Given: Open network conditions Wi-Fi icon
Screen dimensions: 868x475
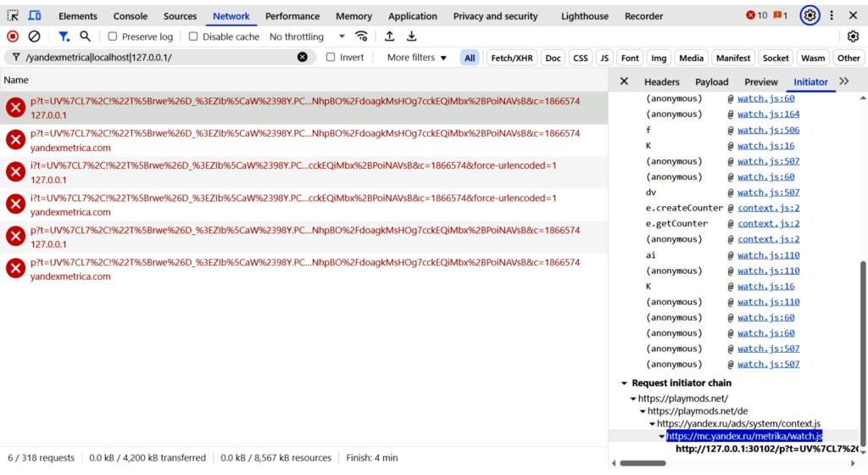Looking at the screenshot, I should coord(362,36).
